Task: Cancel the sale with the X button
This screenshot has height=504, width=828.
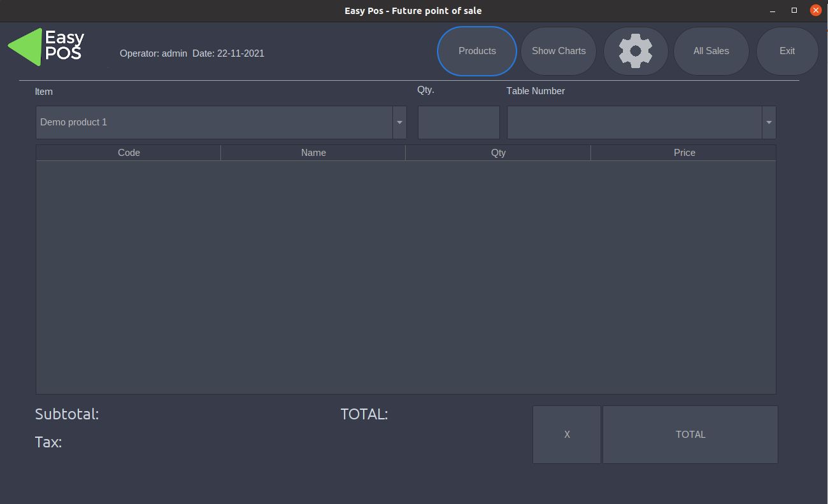Action: point(567,435)
